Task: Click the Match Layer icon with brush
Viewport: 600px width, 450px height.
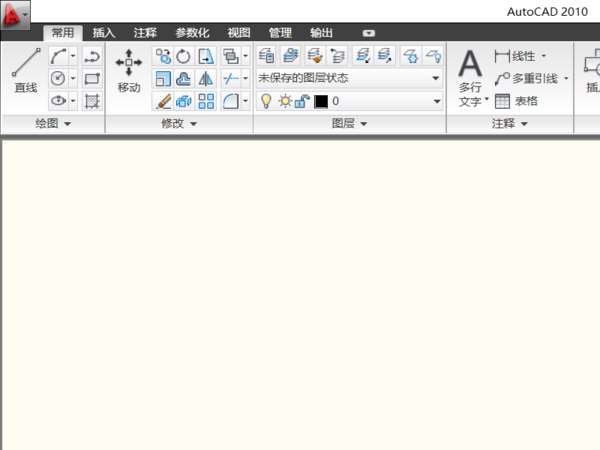Action: [315, 55]
